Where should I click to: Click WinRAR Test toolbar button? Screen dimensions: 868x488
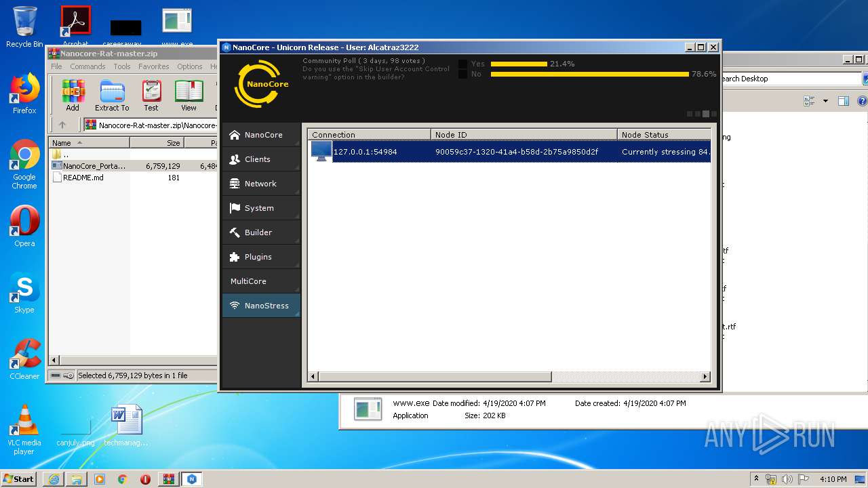pos(151,96)
